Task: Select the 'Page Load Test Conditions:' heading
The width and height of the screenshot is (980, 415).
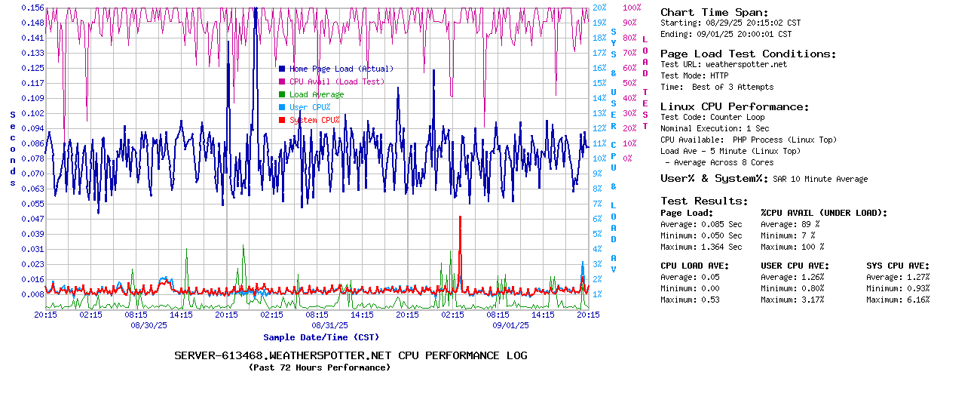Action: click(748, 54)
